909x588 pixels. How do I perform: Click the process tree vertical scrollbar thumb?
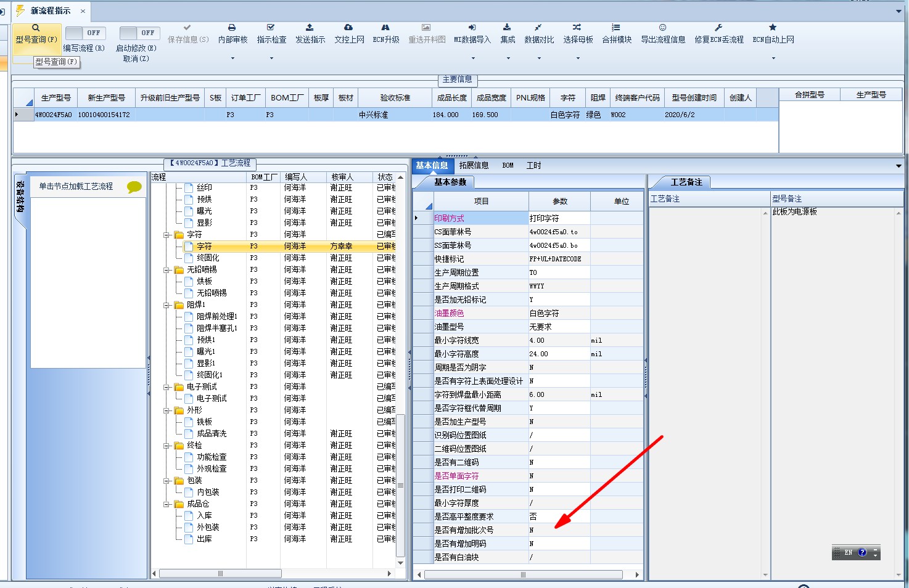[x=400, y=485]
